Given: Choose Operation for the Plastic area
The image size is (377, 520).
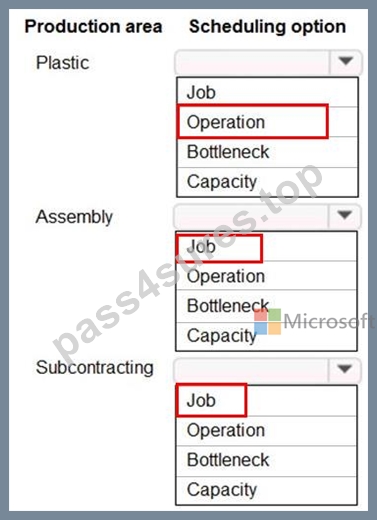Looking at the screenshot, I should [267, 122].
